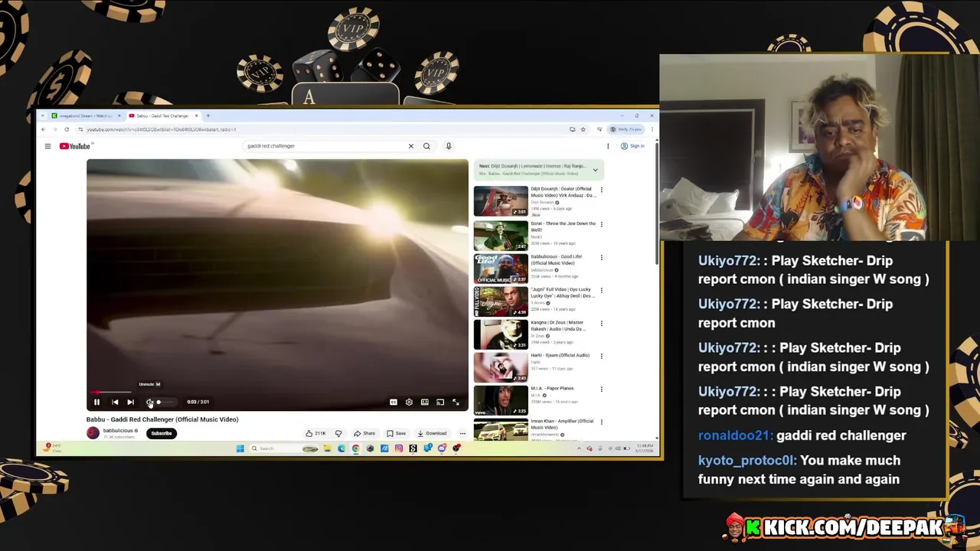980x551 pixels.
Task: Save the video to a playlist
Action: pos(397,433)
